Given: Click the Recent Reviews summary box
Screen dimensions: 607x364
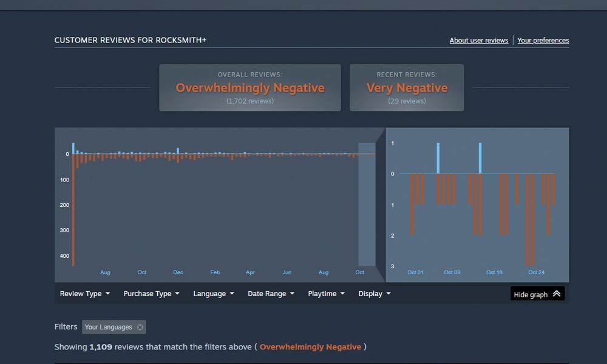Looking at the screenshot, I should click(x=407, y=88).
